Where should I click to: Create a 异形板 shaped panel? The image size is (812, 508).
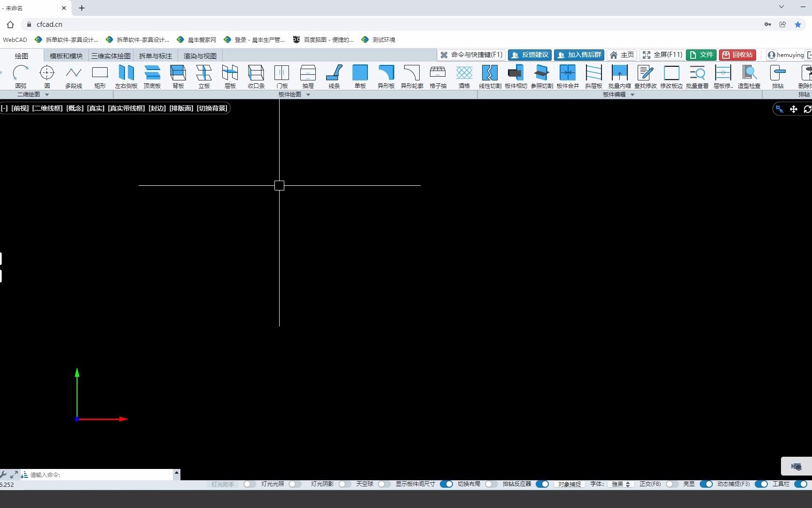click(386, 76)
